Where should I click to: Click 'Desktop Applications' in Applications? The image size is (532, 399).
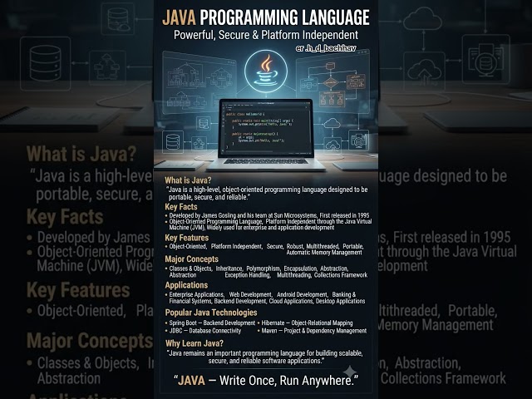coord(340,301)
